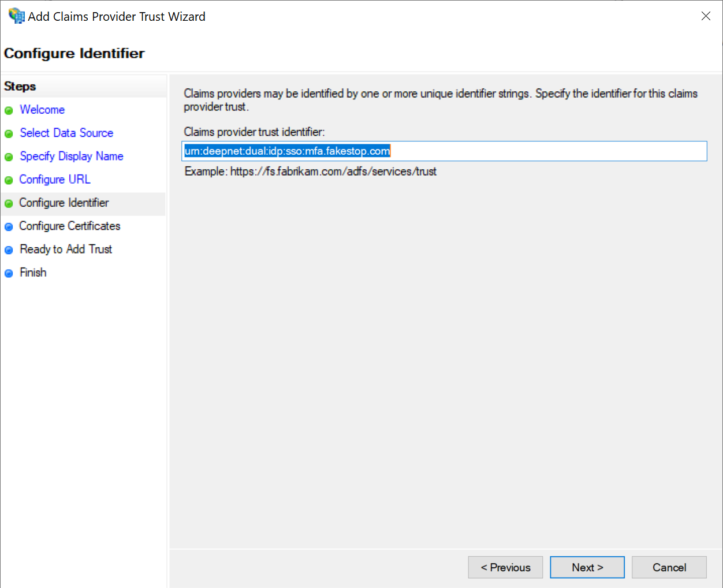Click the blue bullet beside Ready to Add Trust
The height and width of the screenshot is (588, 723).
coord(9,250)
